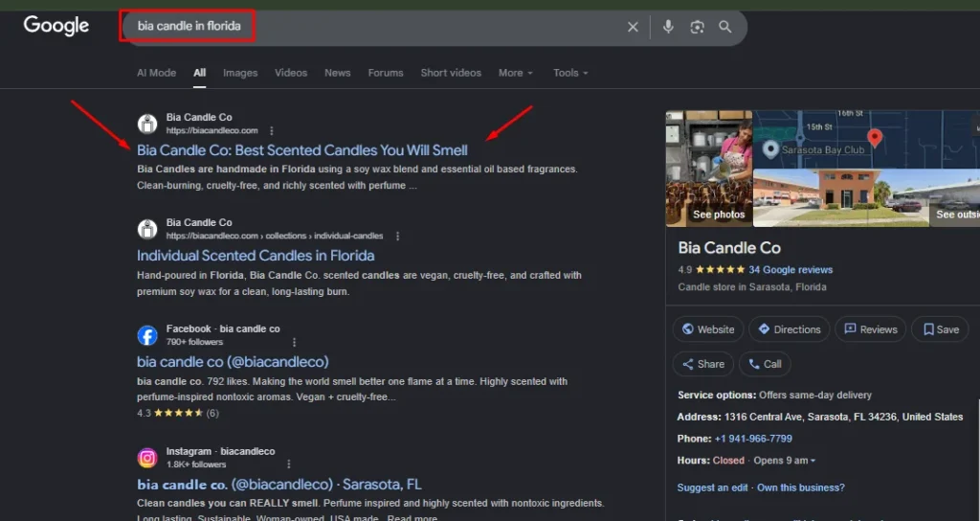Click Own this business? link
Viewport: 980px width, 521px height.
tap(801, 487)
